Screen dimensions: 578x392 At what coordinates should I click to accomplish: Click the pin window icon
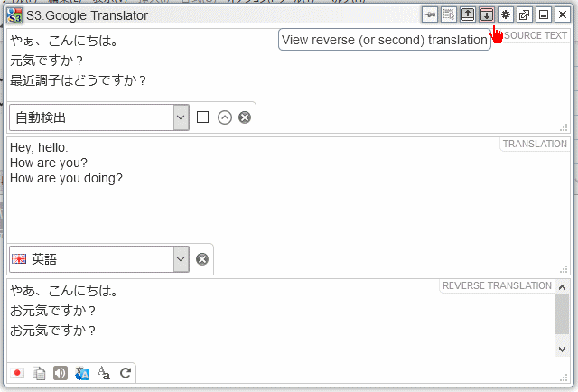tap(429, 14)
